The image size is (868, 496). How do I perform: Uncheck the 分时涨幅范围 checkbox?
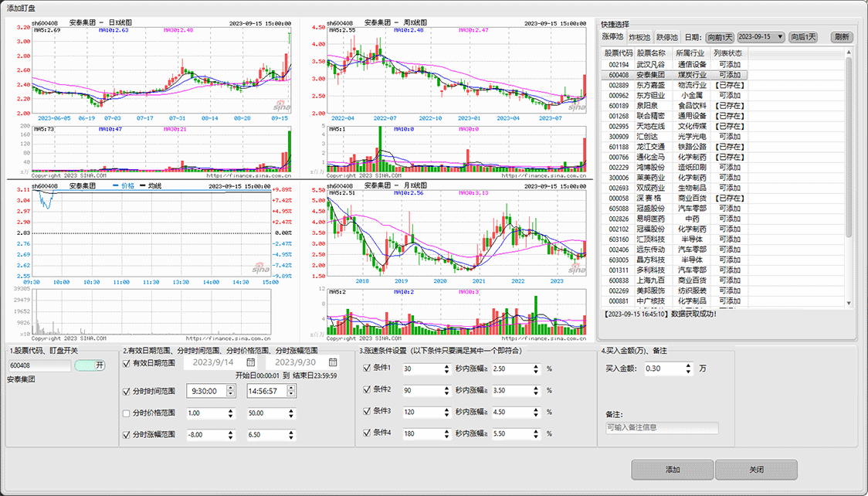tap(126, 435)
